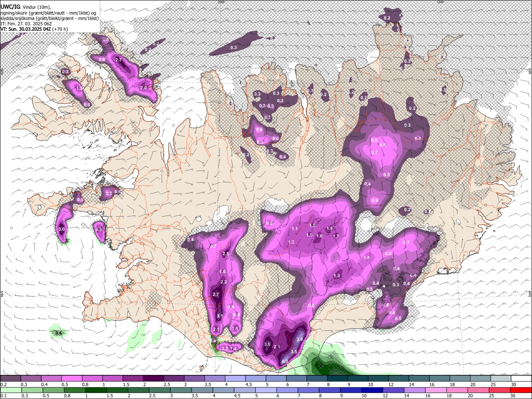Click the 'VT: Sun. 30.03.2025 04Z (+70 h)' line

[34, 29]
